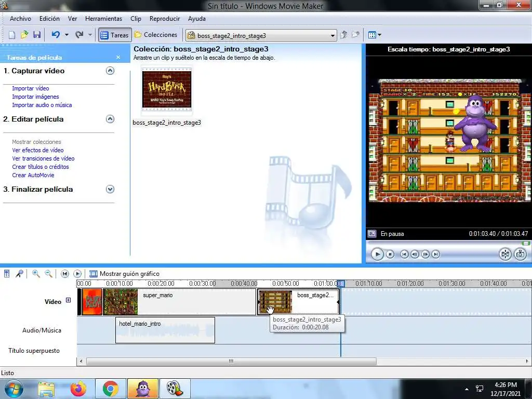This screenshot has width=532, height=399.
Task: Select the boss_stage2_intro_stage3 clip thumbnail in collection
Action: click(167, 89)
